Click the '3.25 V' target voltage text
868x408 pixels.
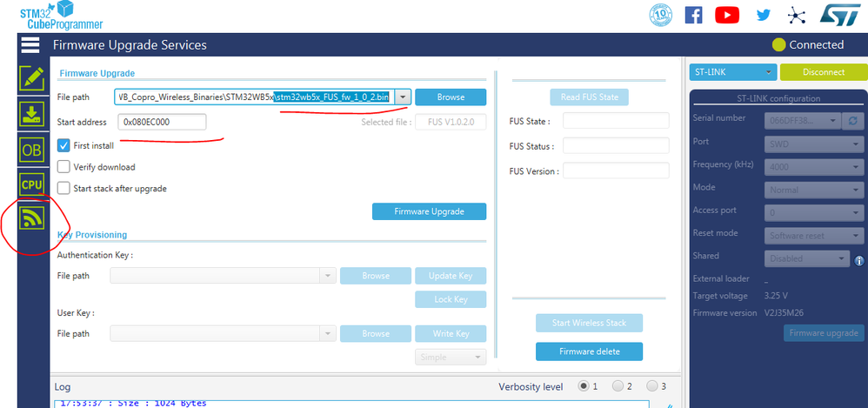coord(776,296)
